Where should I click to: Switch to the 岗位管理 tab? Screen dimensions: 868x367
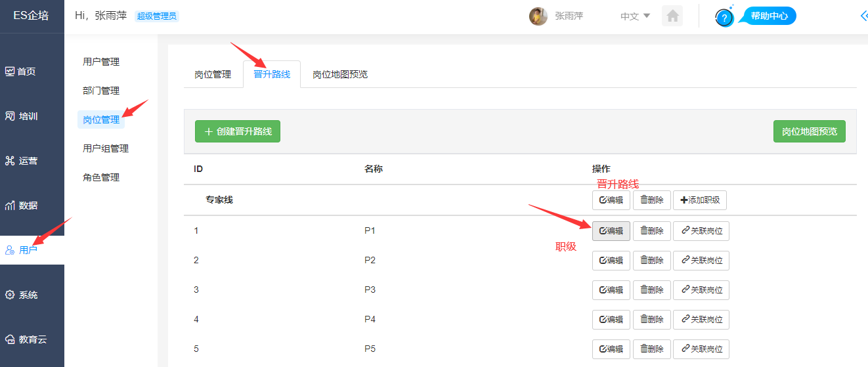[x=213, y=74]
